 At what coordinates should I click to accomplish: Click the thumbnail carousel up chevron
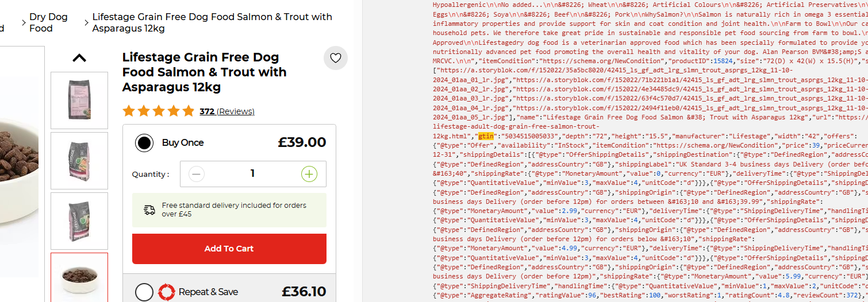[x=79, y=58]
